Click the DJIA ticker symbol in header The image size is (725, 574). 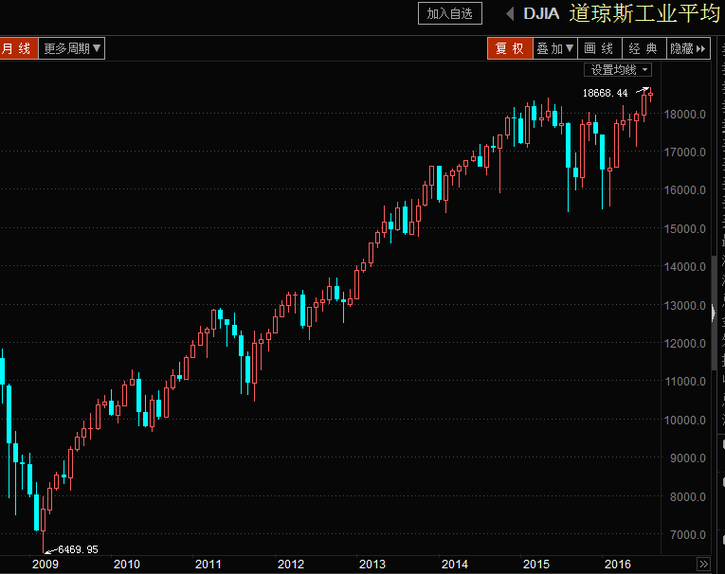pyautogui.click(x=541, y=14)
